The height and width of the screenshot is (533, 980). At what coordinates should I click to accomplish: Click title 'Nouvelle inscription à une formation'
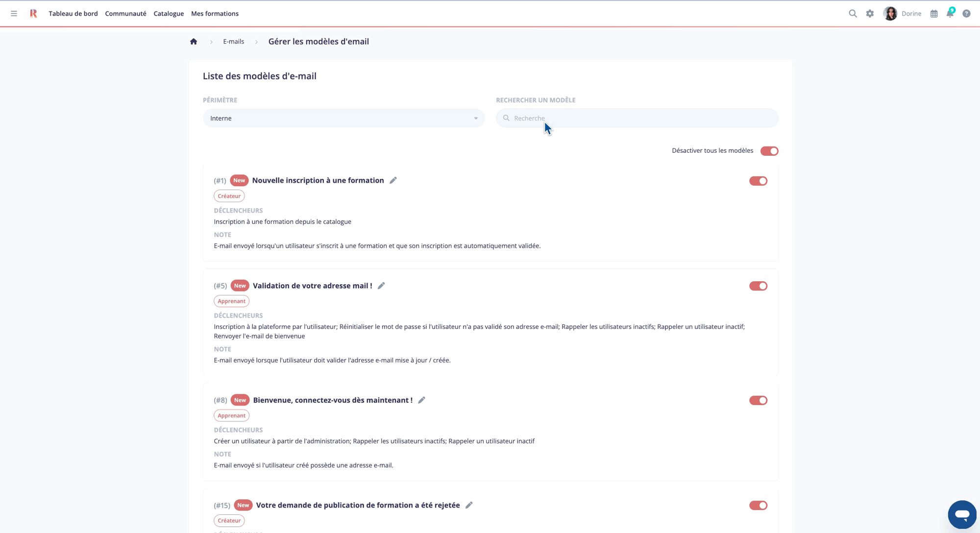point(318,180)
